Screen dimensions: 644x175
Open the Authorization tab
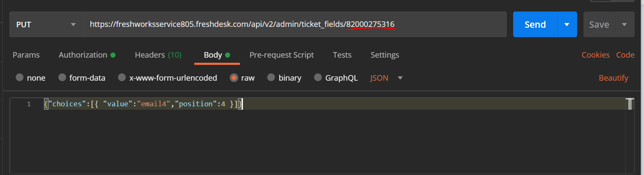[x=87, y=55]
